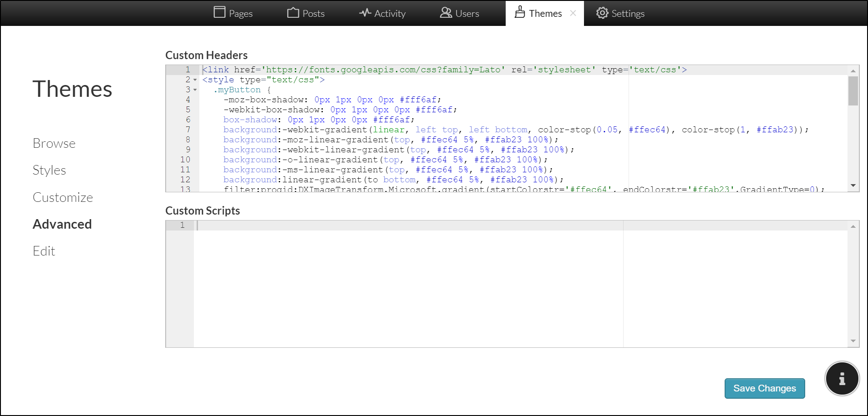The image size is (868, 416).
Task: Close the Themes tab with X
Action: [x=573, y=13]
